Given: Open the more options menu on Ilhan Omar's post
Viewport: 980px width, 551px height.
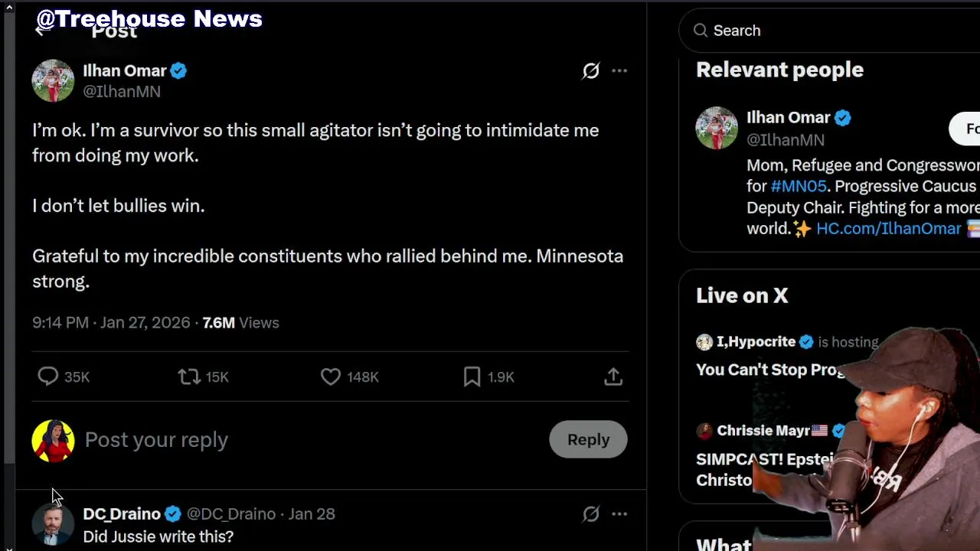Looking at the screenshot, I should point(619,71).
